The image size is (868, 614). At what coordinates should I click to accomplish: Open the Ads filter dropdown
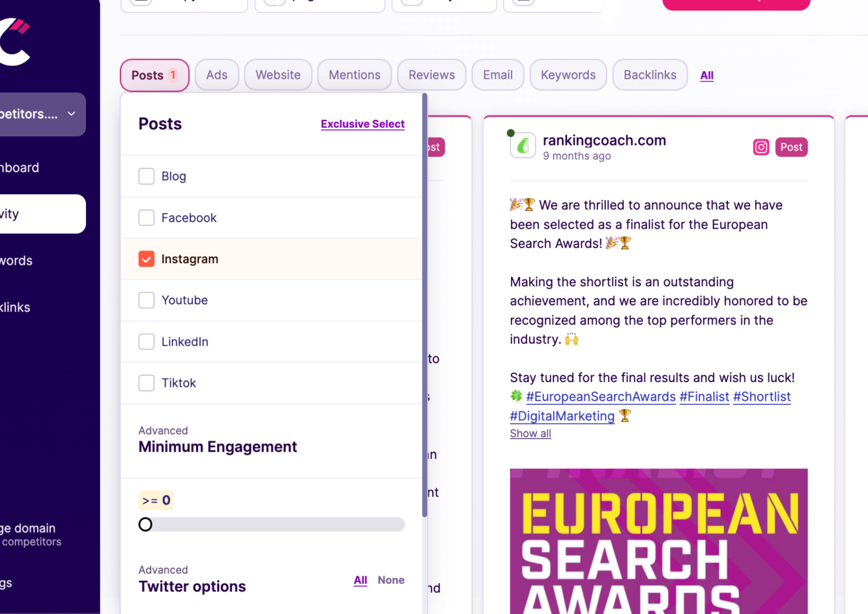click(216, 75)
